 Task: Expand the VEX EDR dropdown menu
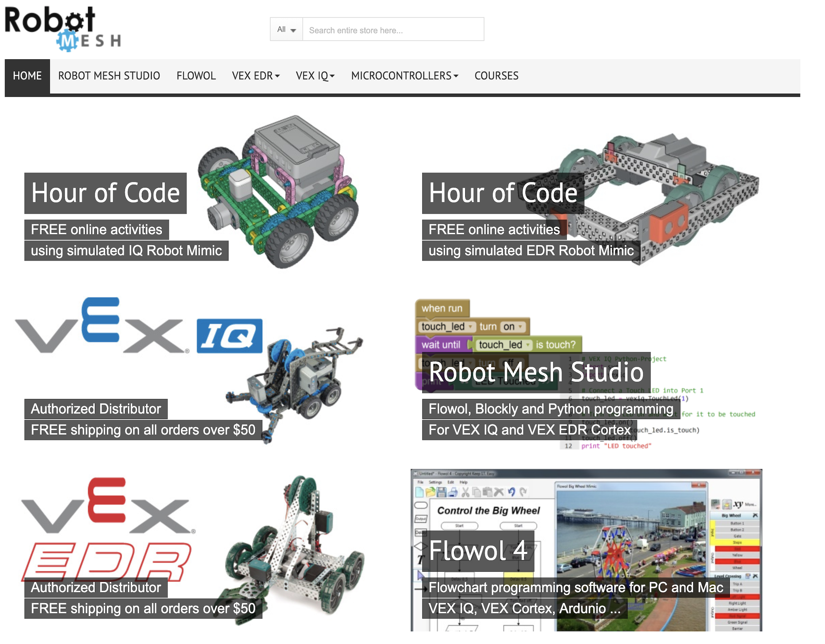point(256,76)
